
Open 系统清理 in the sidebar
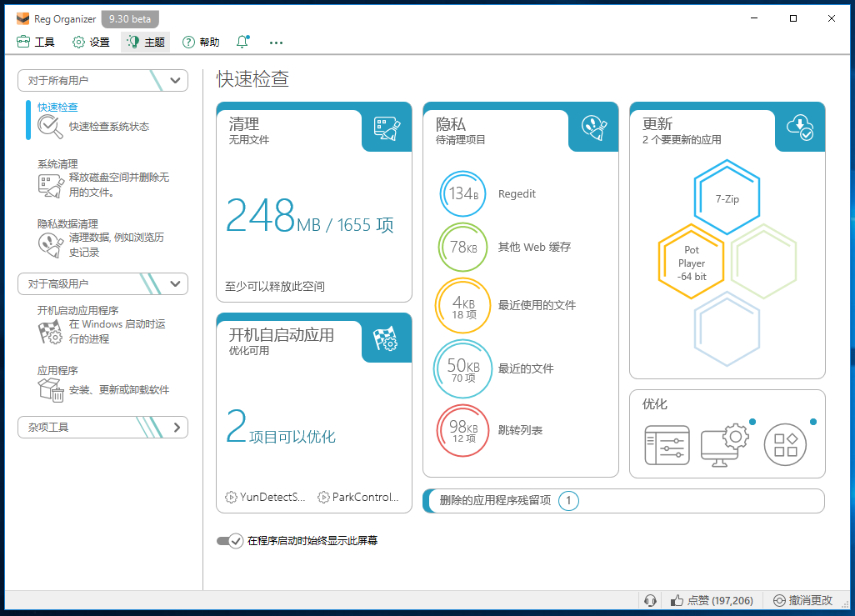click(57, 164)
